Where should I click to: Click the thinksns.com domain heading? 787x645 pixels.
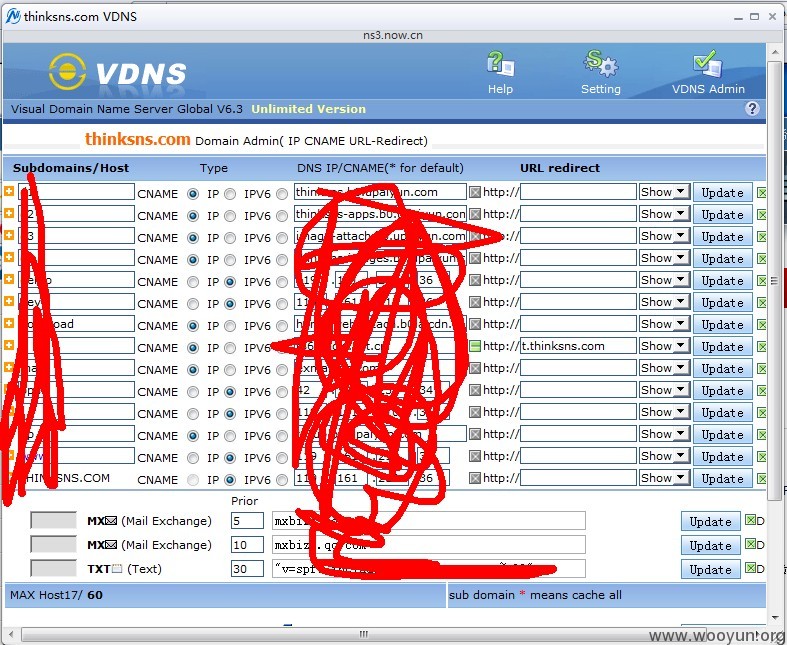tap(138, 139)
